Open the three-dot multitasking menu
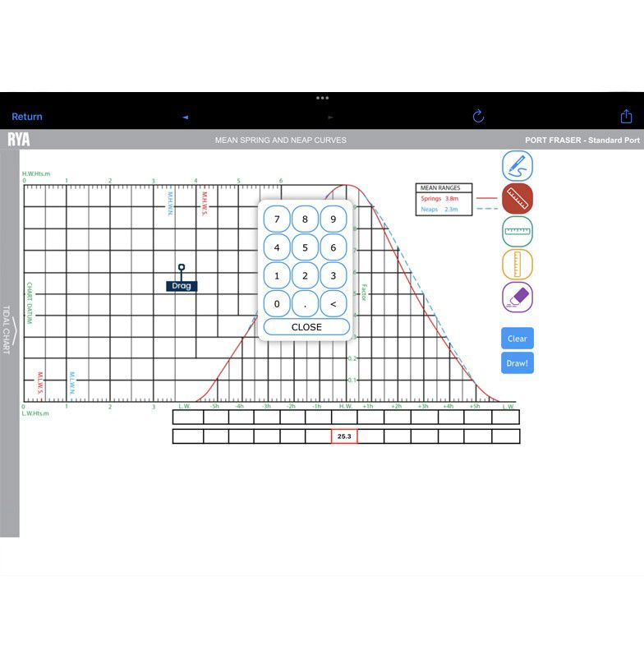This screenshot has height=669, width=644. pyautogui.click(x=322, y=98)
